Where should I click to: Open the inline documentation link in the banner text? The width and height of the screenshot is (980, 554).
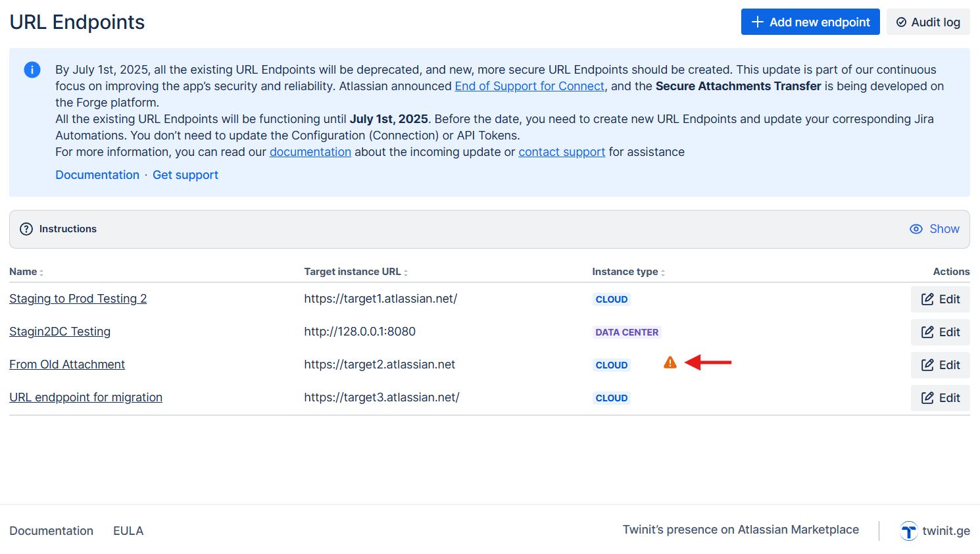point(310,152)
